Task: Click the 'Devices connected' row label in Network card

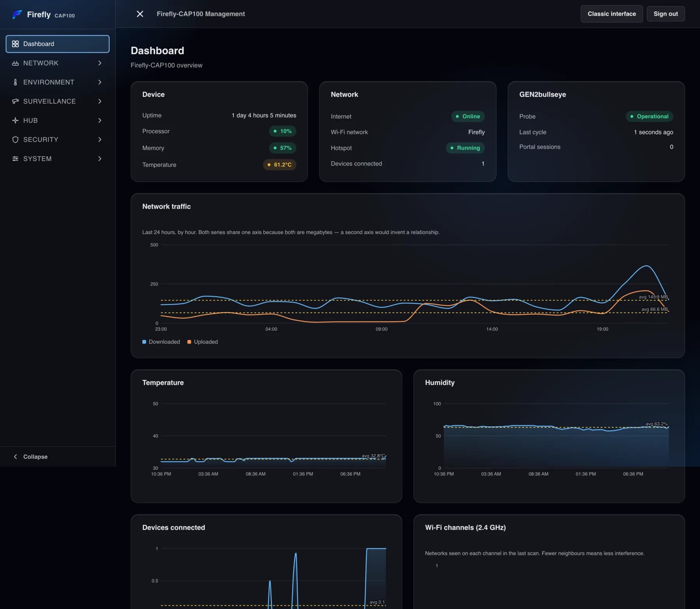Action: pyautogui.click(x=356, y=164)
